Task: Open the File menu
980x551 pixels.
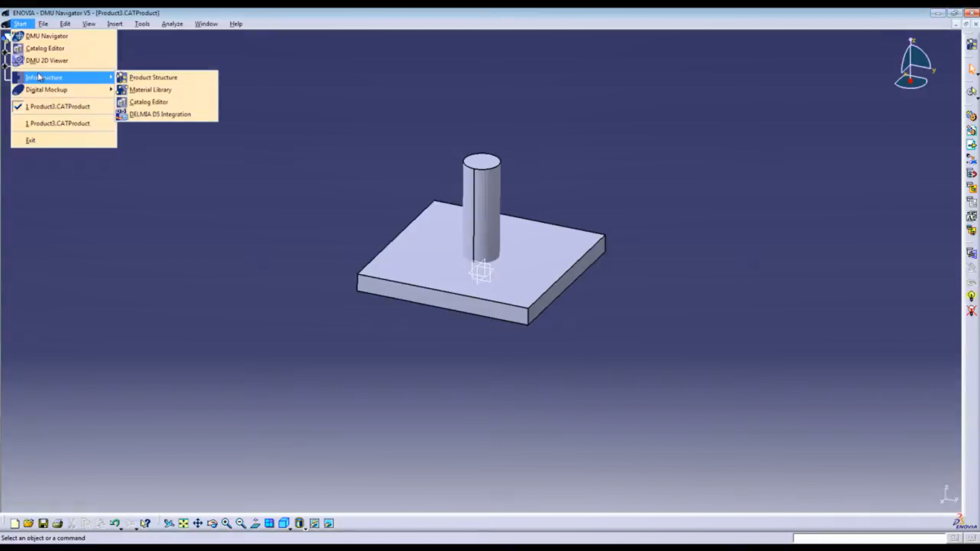Action: point(43,24)
